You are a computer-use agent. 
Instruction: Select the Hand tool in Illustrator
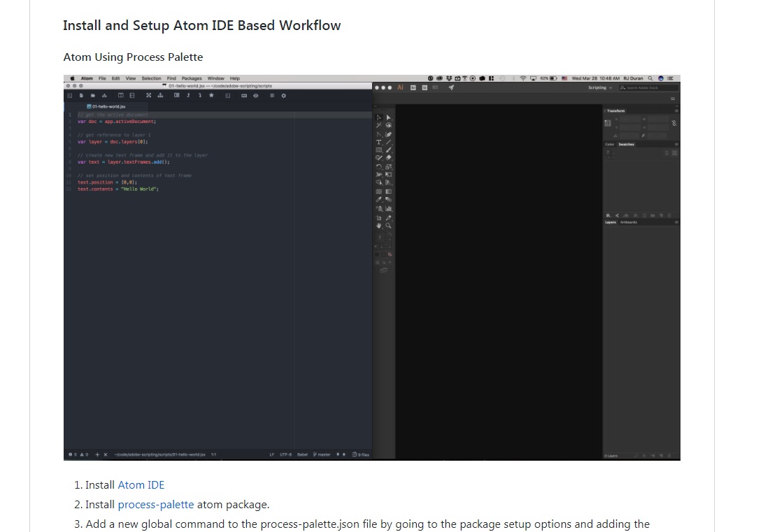coord(379,226)
